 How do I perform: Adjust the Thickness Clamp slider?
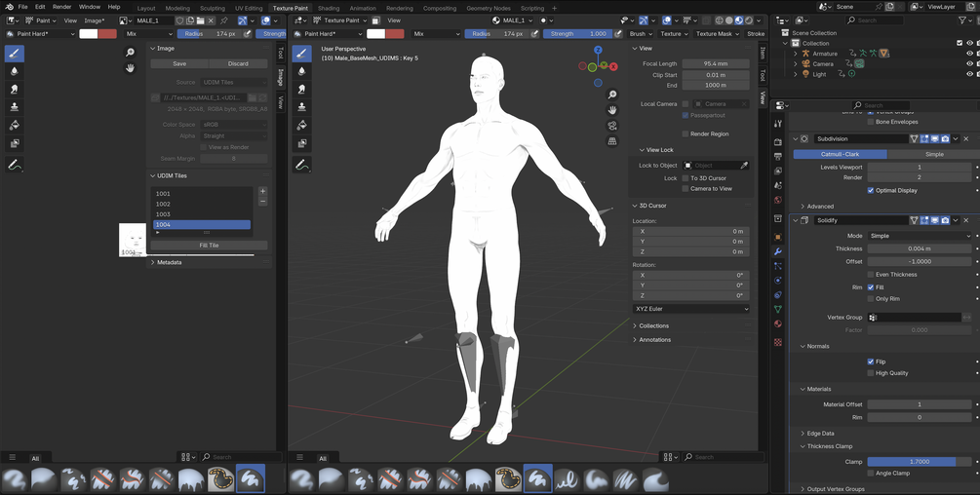[x=920, y=461]
